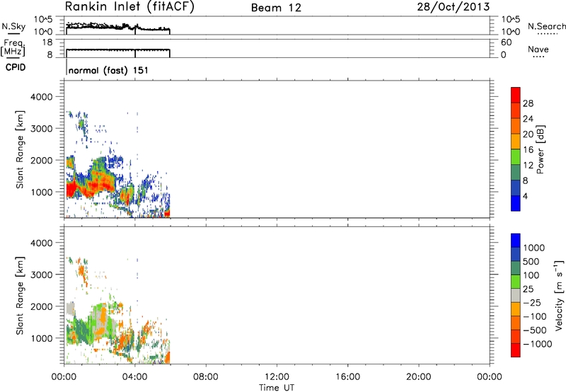Click the Slant Range label of velocity panel

pyautogui.click(x=20, y=296)
